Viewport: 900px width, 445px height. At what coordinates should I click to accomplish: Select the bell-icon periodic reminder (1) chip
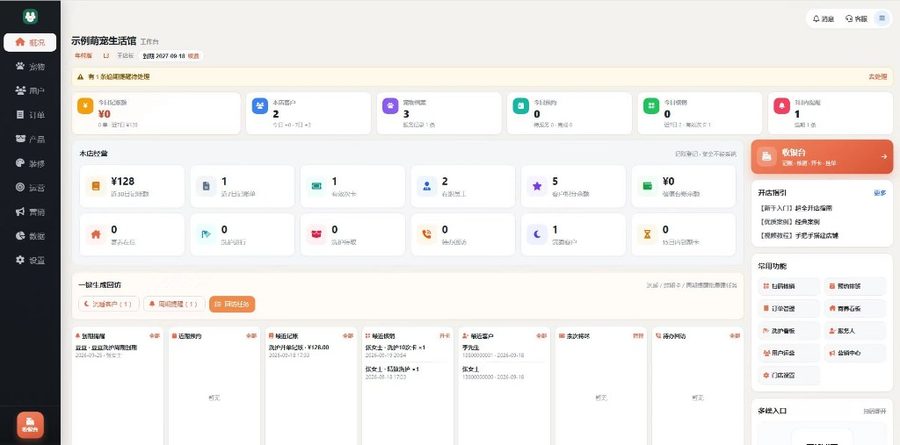click(174, 304)
